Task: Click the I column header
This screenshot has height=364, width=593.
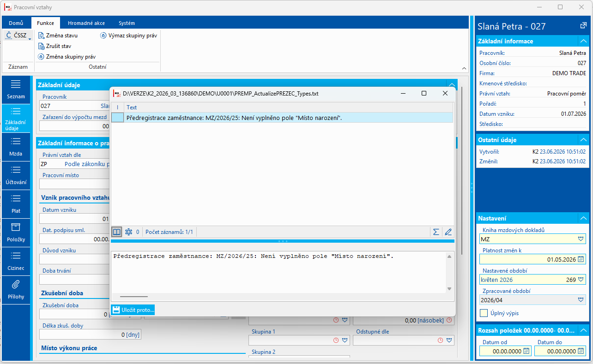Action: click(x=117, y=107)
